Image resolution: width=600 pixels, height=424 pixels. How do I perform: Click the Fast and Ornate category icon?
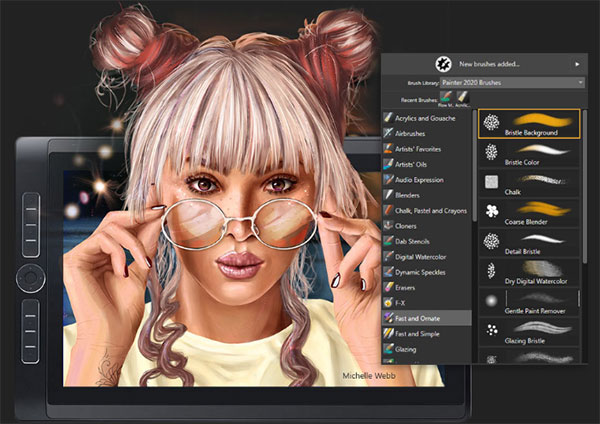tap(388, 318)
